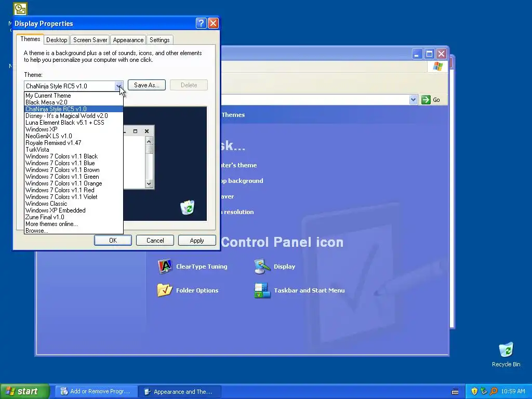Choose Windows 7 Colors v1.1 Red

click(74, 190)
